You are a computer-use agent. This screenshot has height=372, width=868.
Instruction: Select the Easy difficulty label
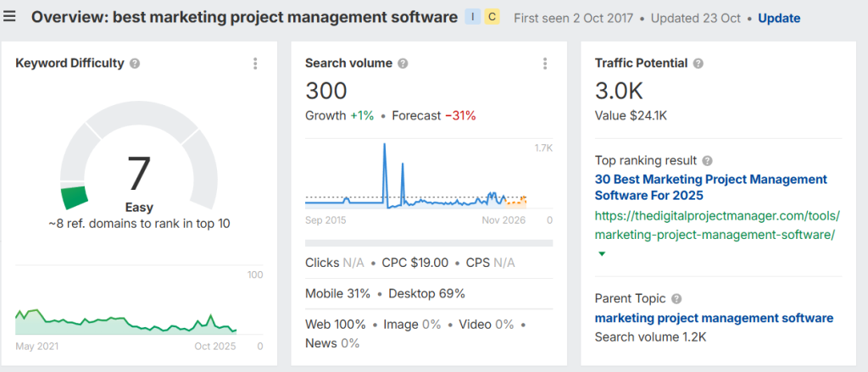139,208
